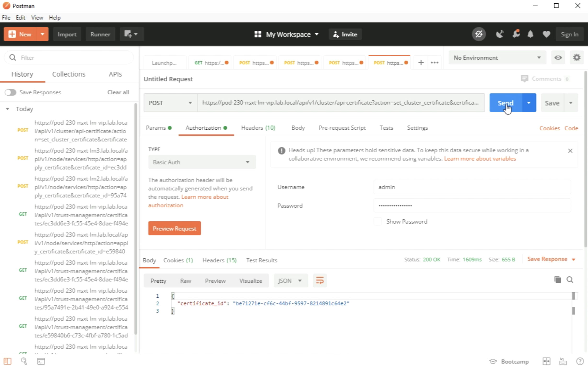Open the notifications bell
Image resolution: width=588 pixels, height=368 pixels.
point(530,34)
